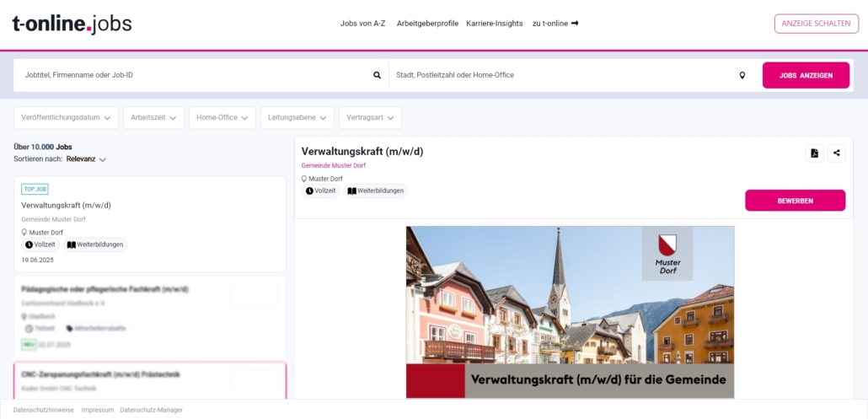Click the search magnifier icon
Image resolution: width=868 pixels, height=419 pixels.
(377, 75)
